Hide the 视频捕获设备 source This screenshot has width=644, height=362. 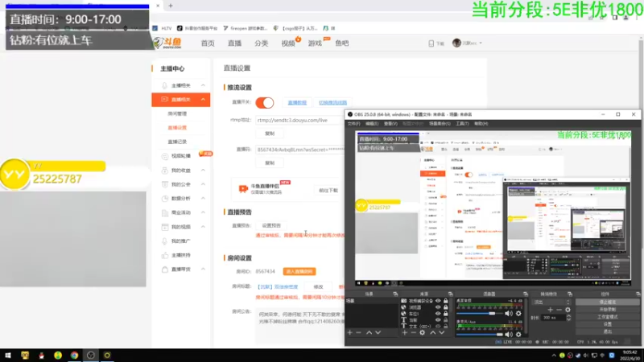(x=438, y=301)
